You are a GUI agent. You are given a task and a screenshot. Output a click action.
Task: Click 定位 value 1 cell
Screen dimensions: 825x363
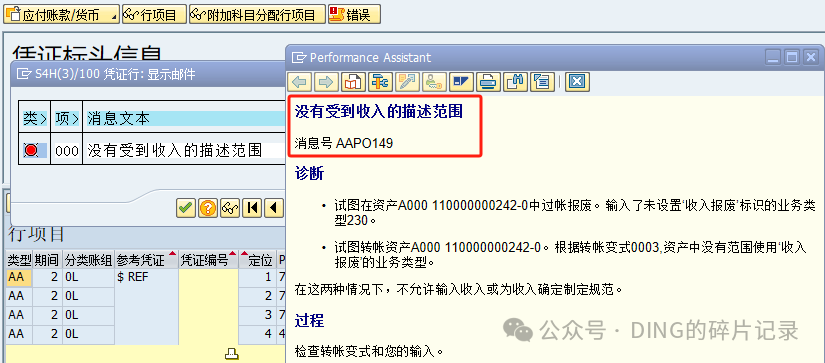(x=258, y=277)
